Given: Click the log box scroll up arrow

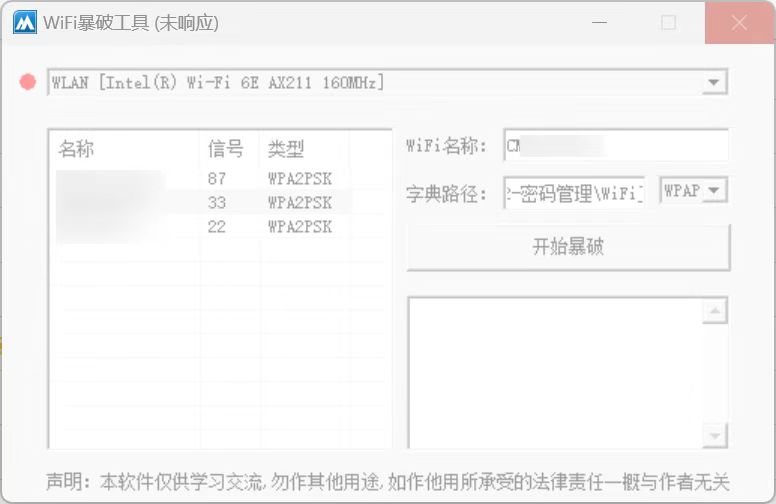Looking at the screenshot, I should (715, 311).
